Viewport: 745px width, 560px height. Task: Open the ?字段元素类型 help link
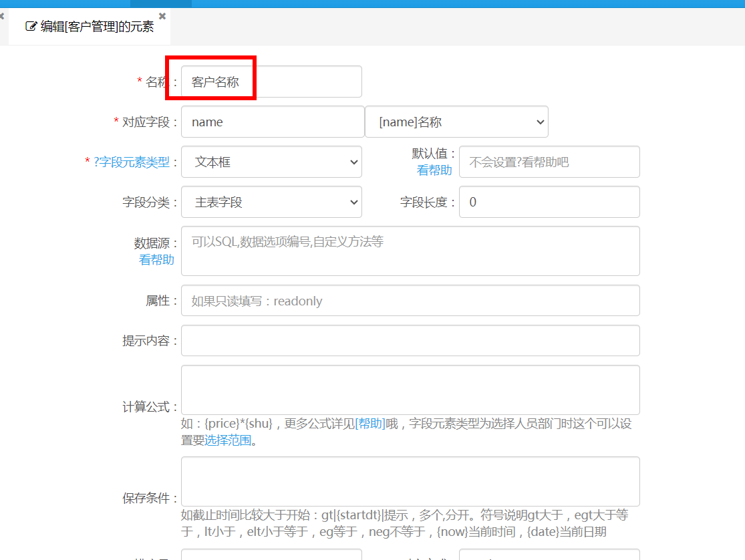click(x=131, y=162)
